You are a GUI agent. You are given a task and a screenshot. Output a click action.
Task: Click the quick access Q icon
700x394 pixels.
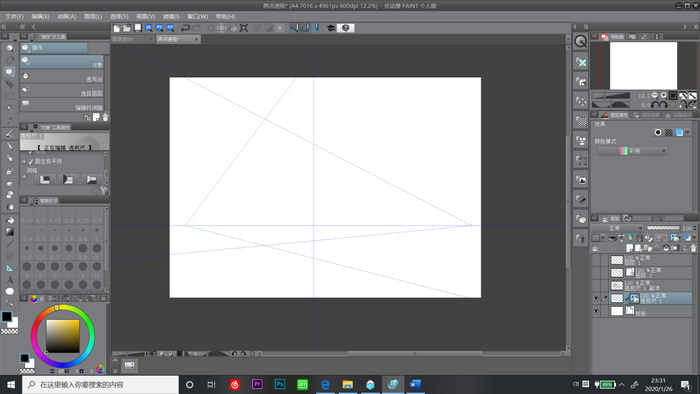(x=580, y=41)
